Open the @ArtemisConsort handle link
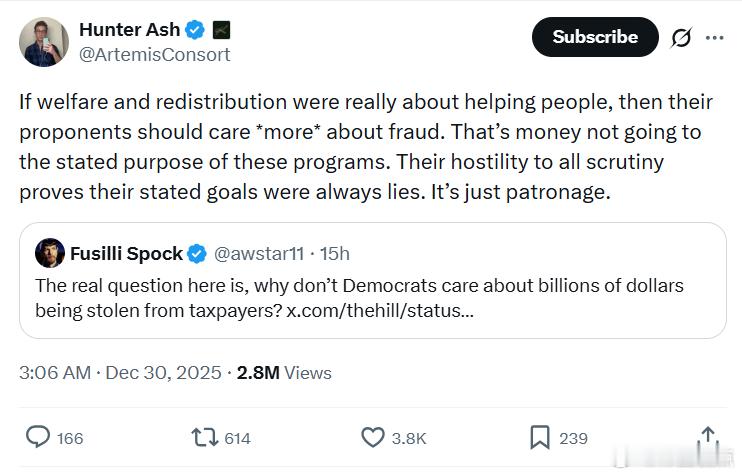The image size is (742, 476). coord(154,54)
